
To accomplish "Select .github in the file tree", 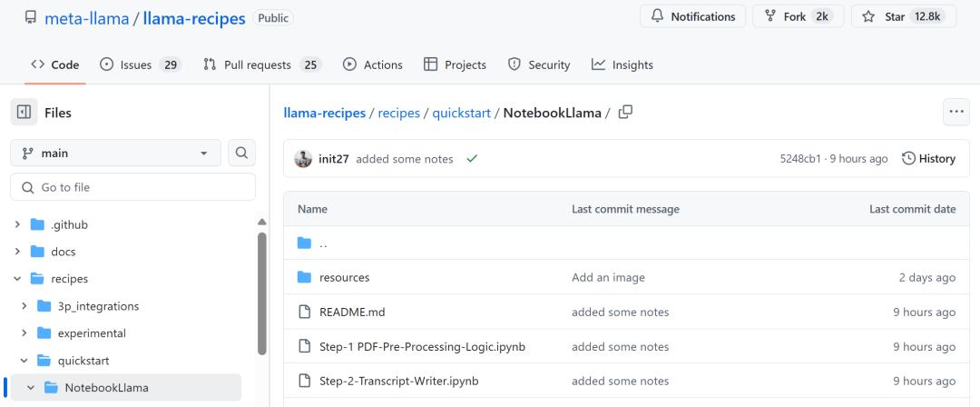I will pos(69,224).
